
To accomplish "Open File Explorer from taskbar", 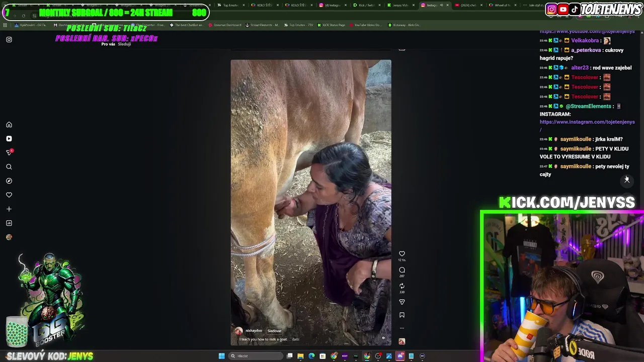I will pos(300,356).
